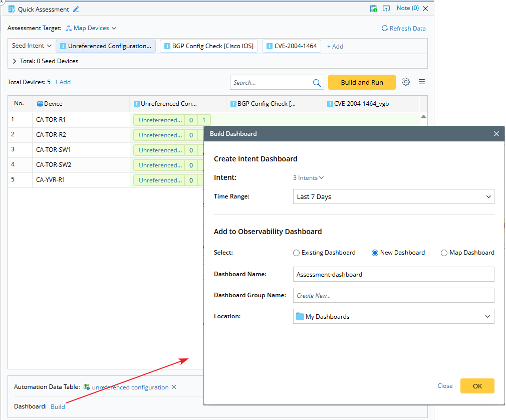
Task: Click the export/share icon beside Note
Action: pyautogui.click(x=386, y=9)
